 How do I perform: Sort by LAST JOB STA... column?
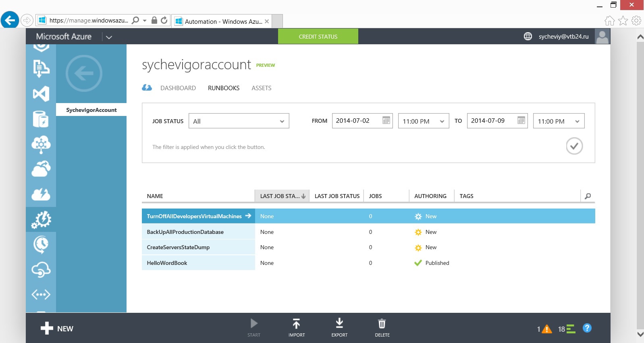coord(282,196)
